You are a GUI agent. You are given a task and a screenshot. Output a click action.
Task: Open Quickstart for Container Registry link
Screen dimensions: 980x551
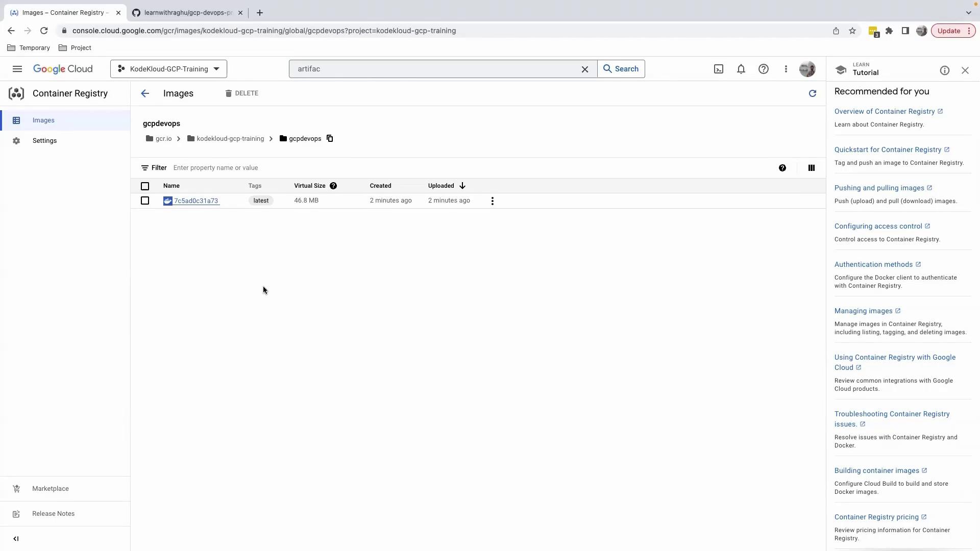pos(888,149)
